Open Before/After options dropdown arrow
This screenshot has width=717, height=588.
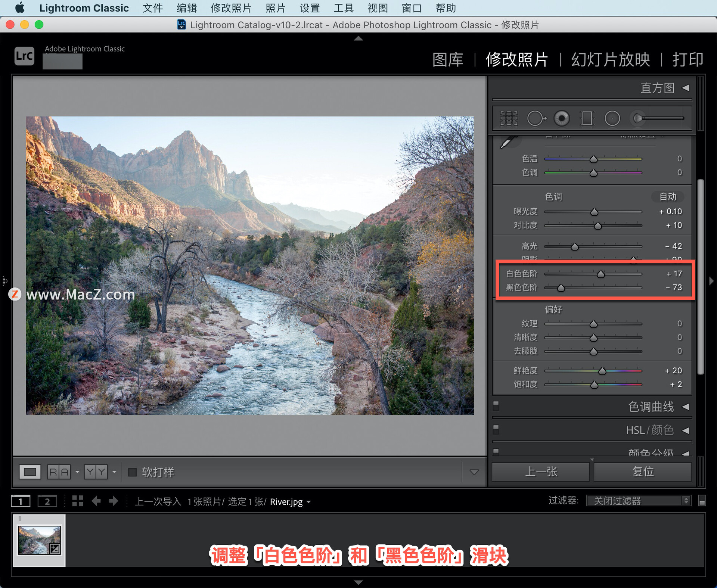coord(114,472)
